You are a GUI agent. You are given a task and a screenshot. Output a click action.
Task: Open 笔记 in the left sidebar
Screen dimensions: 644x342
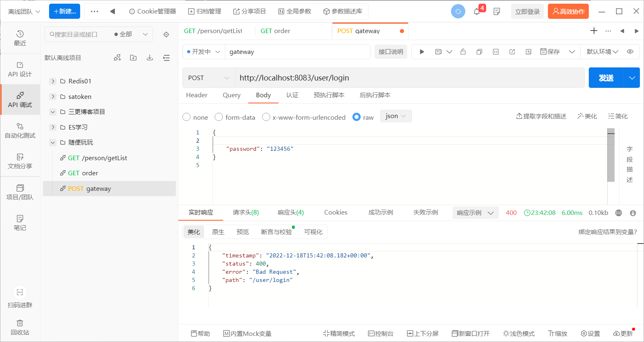(x=20, y=223)
